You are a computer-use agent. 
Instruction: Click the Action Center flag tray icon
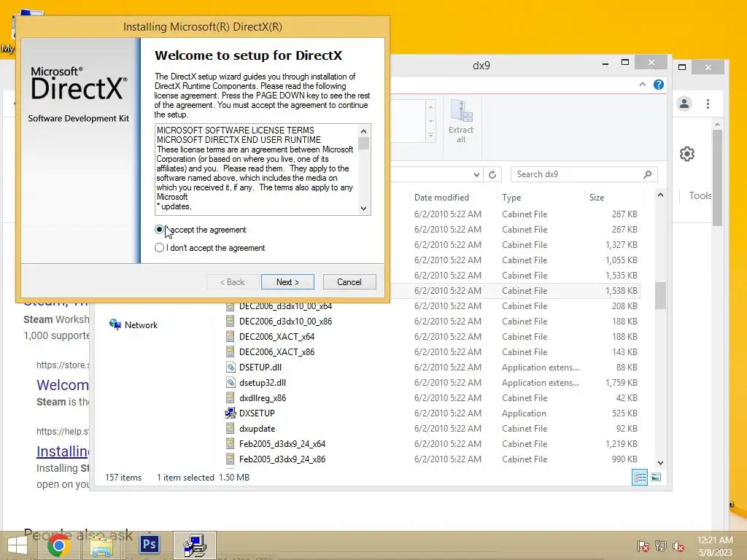pyautogui.click(x=643, y=545)
